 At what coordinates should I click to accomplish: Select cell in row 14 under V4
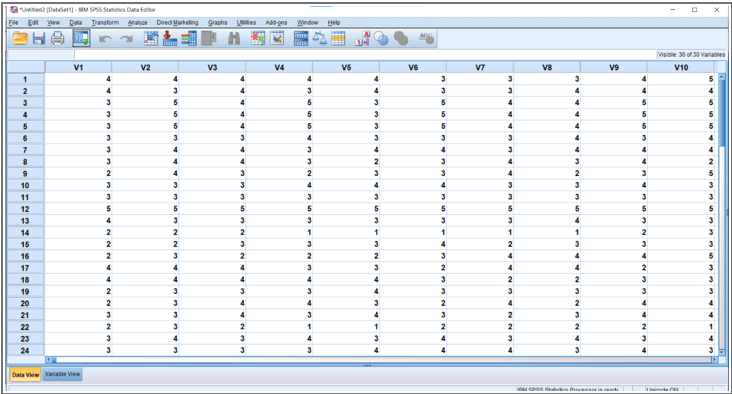279,232
